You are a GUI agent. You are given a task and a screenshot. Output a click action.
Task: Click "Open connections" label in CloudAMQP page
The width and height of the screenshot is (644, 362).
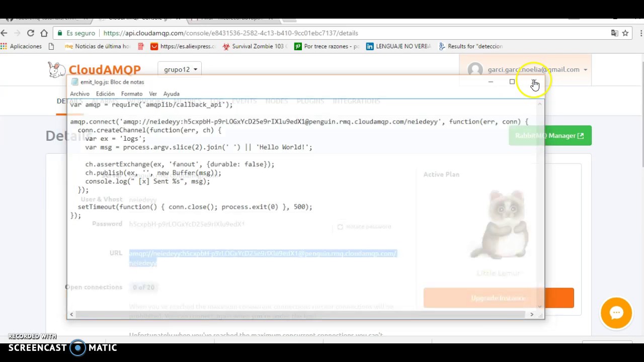click(94, 287)
